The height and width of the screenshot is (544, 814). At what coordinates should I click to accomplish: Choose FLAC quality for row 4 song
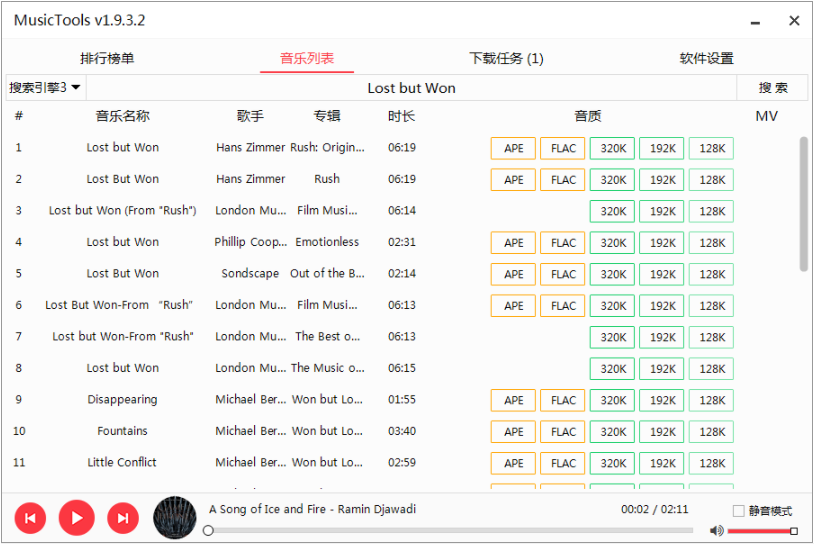pyautogui.click(x=563, y=243)
